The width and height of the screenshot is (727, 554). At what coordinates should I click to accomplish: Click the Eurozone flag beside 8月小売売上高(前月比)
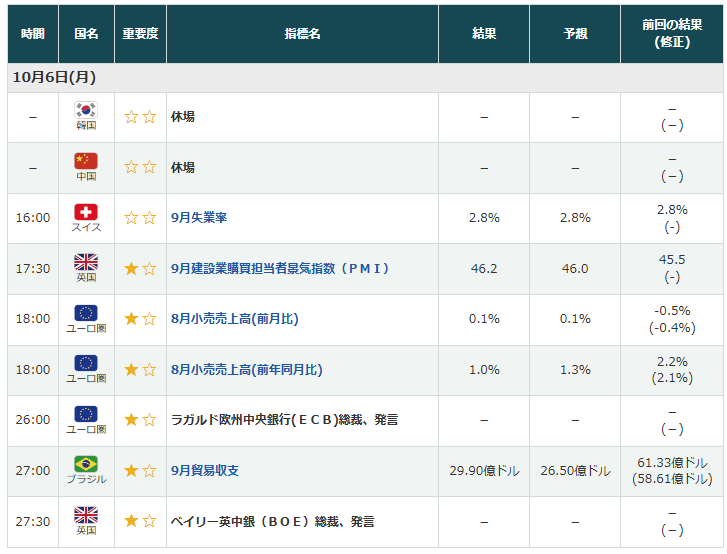click(86, 313)
